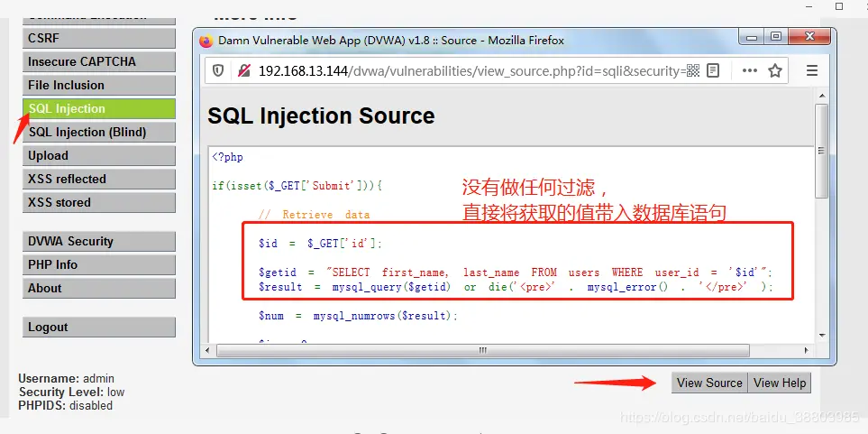868x434 pixels.
Task: Toggle reader view icon in address bar
Action: pos(713,71)
